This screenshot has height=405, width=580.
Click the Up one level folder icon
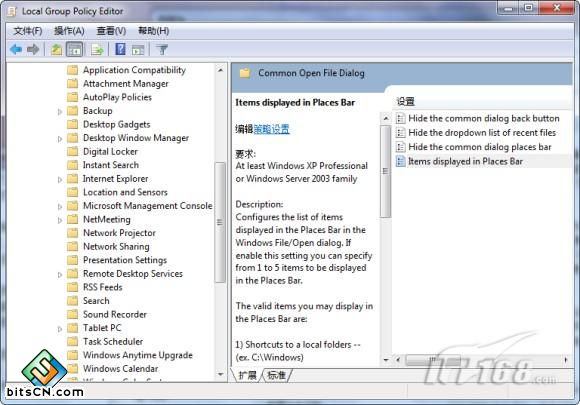pos(56,49)
